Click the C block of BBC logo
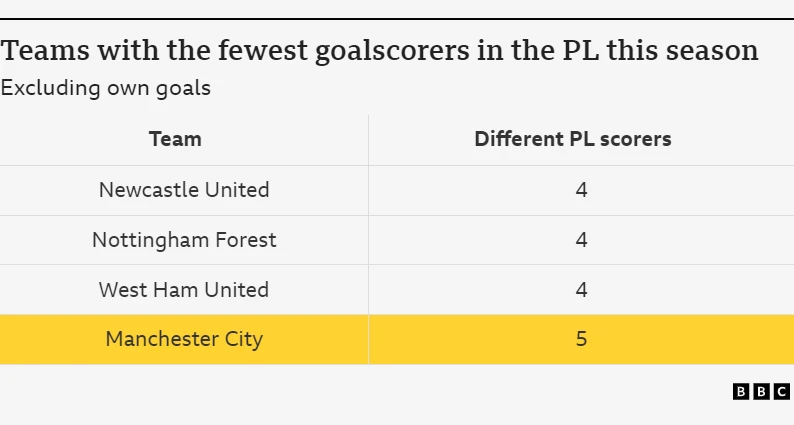Image resolution: width=794 pixels, height=425 pixels. (782, 392)
